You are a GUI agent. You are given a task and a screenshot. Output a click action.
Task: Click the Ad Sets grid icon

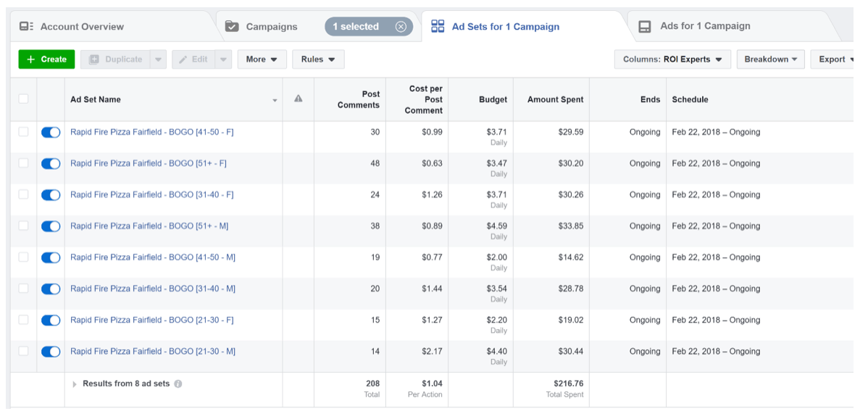point(438,27)
